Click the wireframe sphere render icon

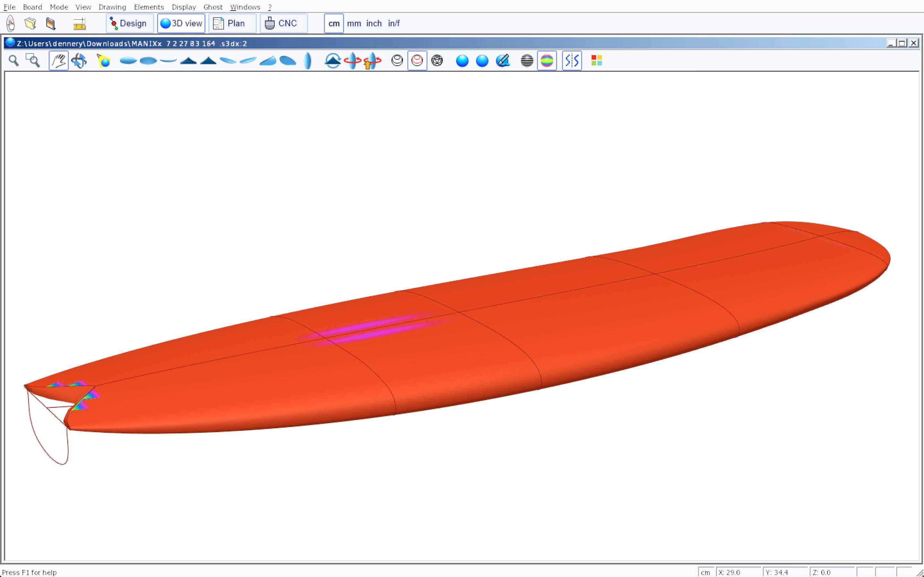pyautogui.click(x=437, y=61)
